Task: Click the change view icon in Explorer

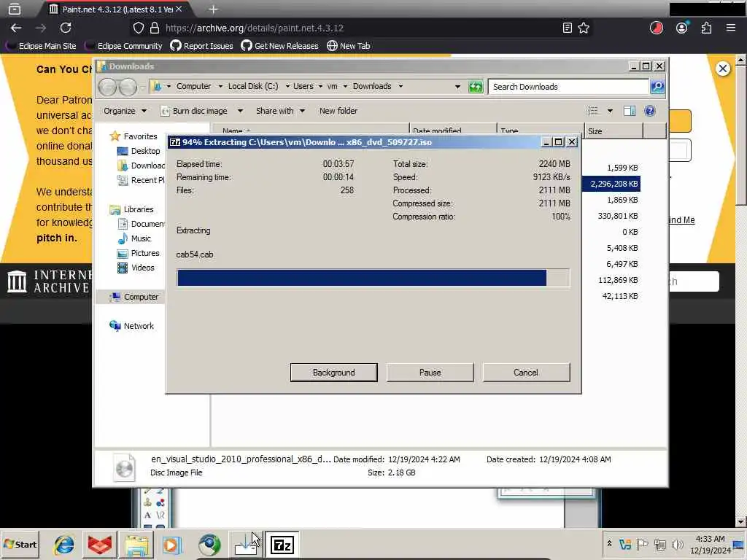Action: pyautogui.click(x=592, y=111)
